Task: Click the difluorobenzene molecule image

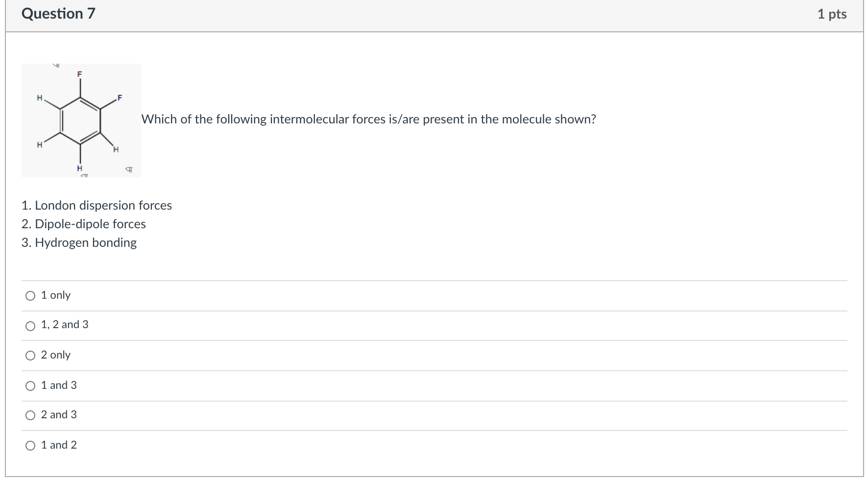Action: [x=81, y=120]
